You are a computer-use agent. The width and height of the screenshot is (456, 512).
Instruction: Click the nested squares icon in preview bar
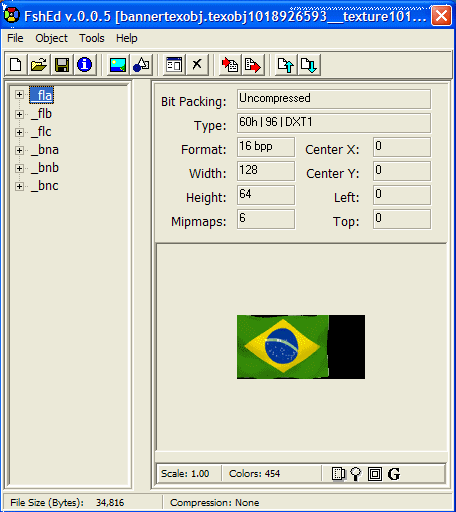click(375, 474)
